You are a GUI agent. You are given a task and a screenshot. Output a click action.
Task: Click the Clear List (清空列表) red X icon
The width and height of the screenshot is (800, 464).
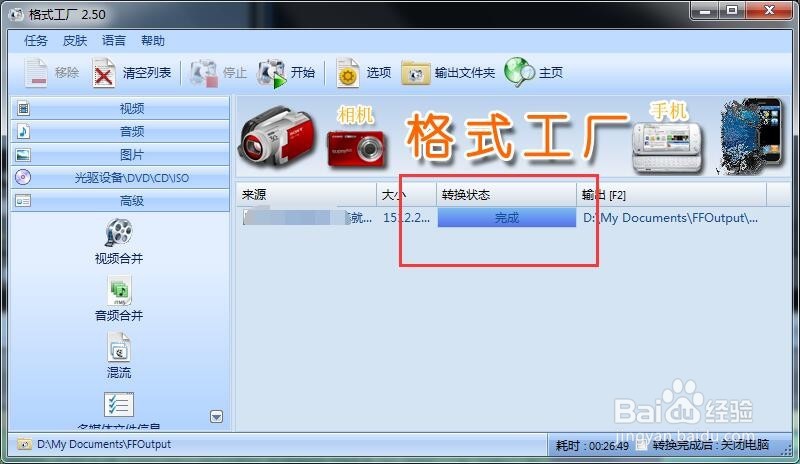point(104,73)
